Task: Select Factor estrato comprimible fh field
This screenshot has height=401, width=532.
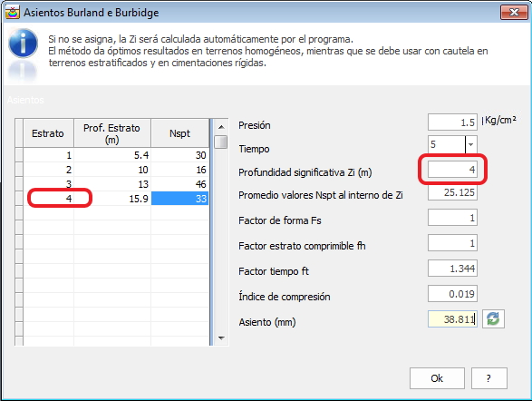Action: [x=452, y=243]
